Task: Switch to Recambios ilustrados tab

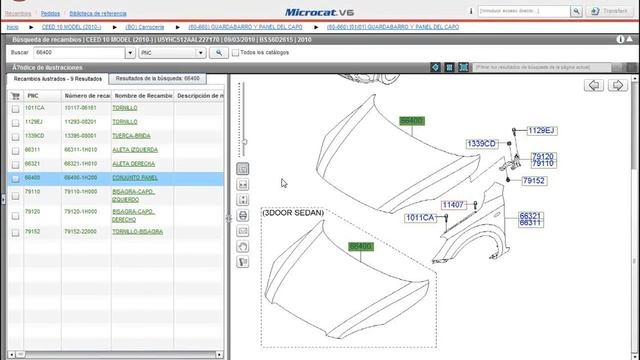Action: 58,79
